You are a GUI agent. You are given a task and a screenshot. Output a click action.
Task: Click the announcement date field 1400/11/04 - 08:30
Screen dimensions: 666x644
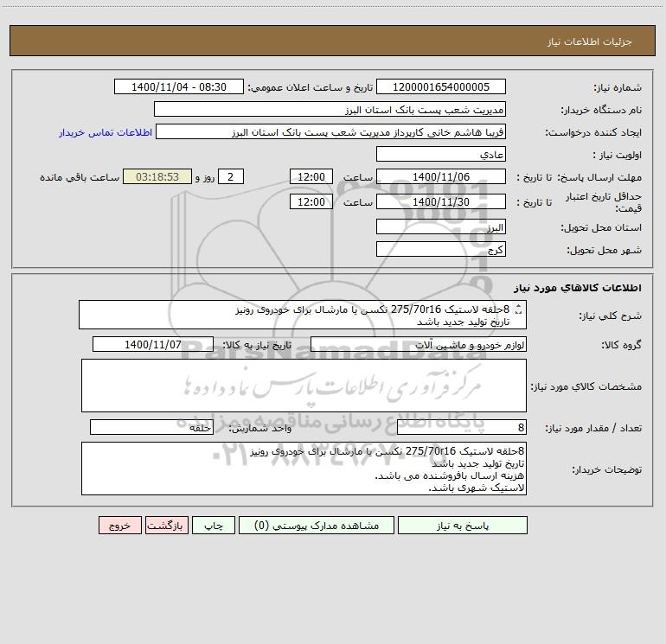pos(179,86)
